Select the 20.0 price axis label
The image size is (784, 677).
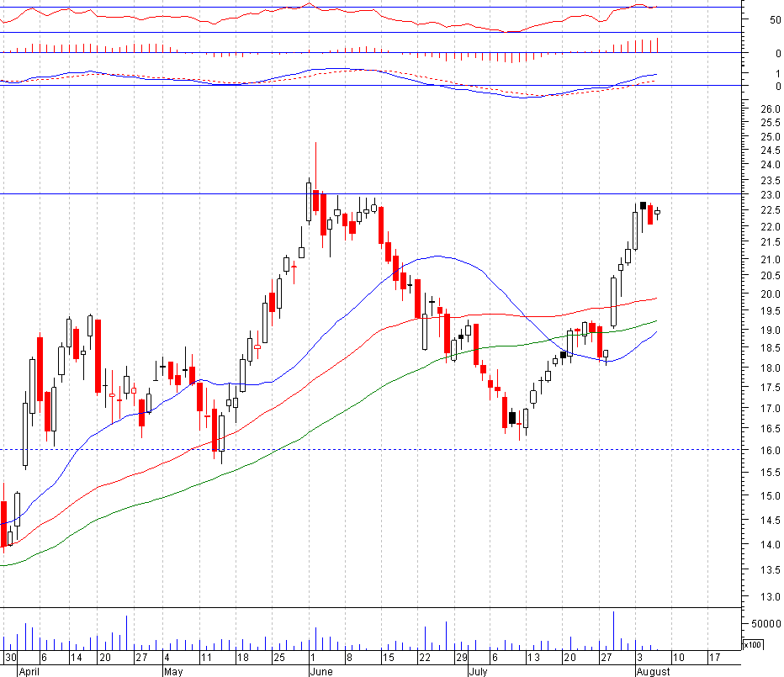[770, 294]
